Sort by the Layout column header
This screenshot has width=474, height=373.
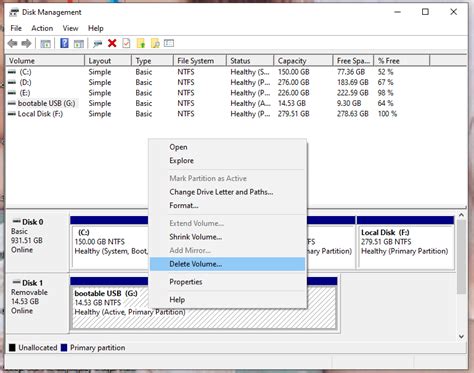[108, 61]
